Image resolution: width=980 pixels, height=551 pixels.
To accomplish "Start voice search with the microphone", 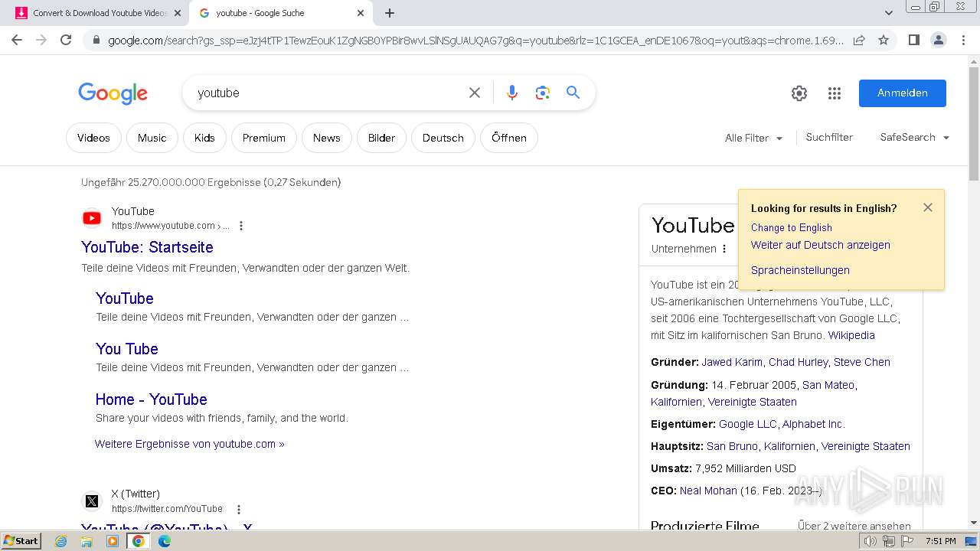I will point(512,93).
